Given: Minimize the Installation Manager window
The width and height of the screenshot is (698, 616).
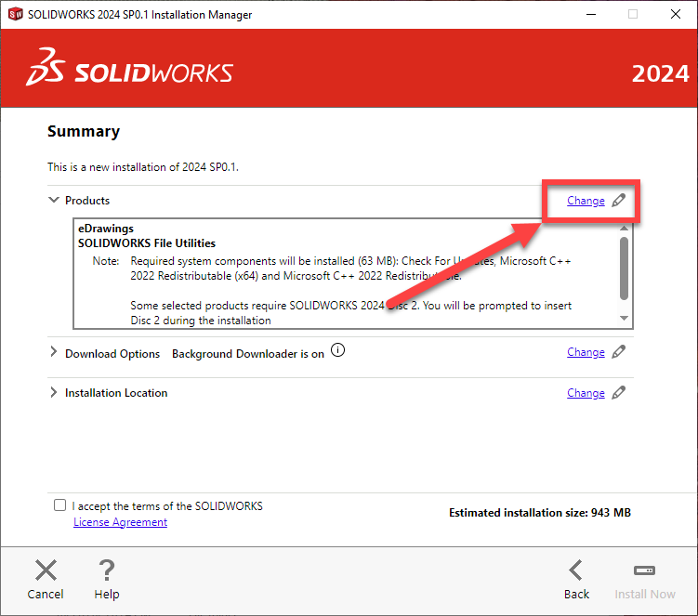Looking at the screenshot, I should (x=591, y=14).
